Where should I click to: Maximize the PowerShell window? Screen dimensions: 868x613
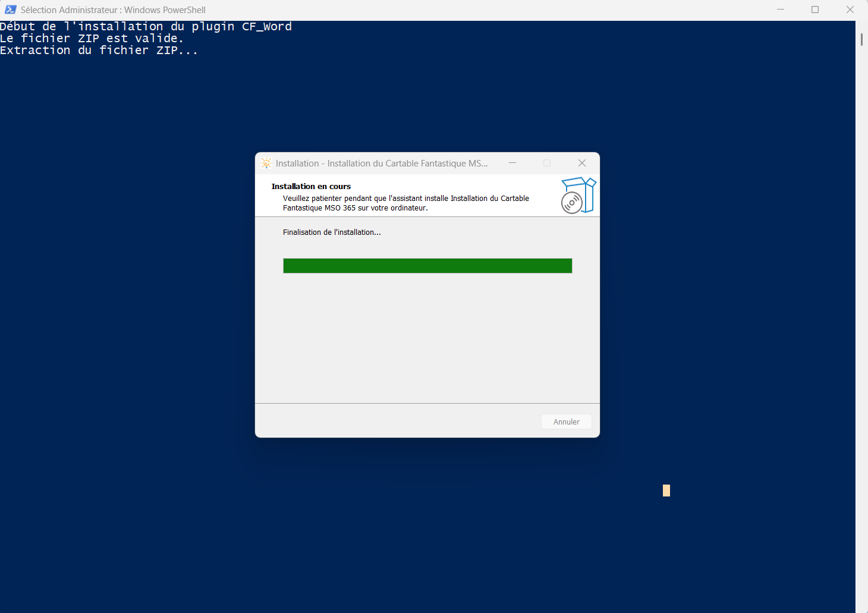[x=815, y=10]
